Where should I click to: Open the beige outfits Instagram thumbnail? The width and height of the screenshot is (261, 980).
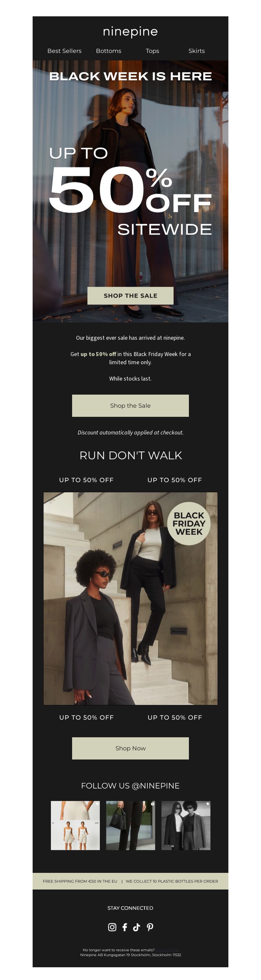[75, 825]
